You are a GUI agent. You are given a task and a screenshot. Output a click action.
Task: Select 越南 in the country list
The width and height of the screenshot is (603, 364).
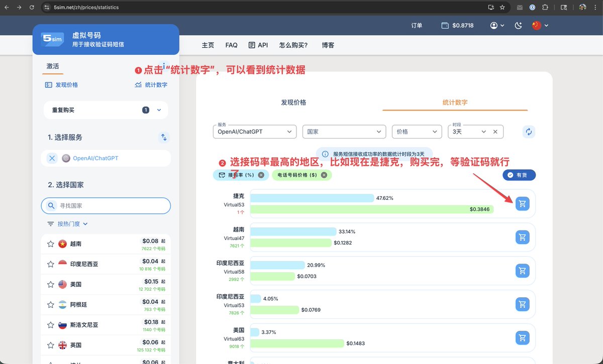click(106, 244)
